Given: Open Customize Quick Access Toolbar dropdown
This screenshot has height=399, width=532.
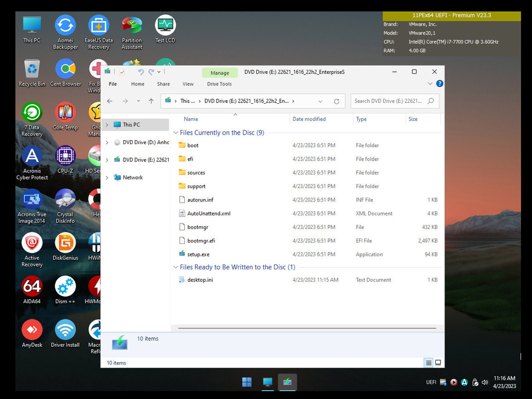Looking at the screenshot, I should coord(159,72).
